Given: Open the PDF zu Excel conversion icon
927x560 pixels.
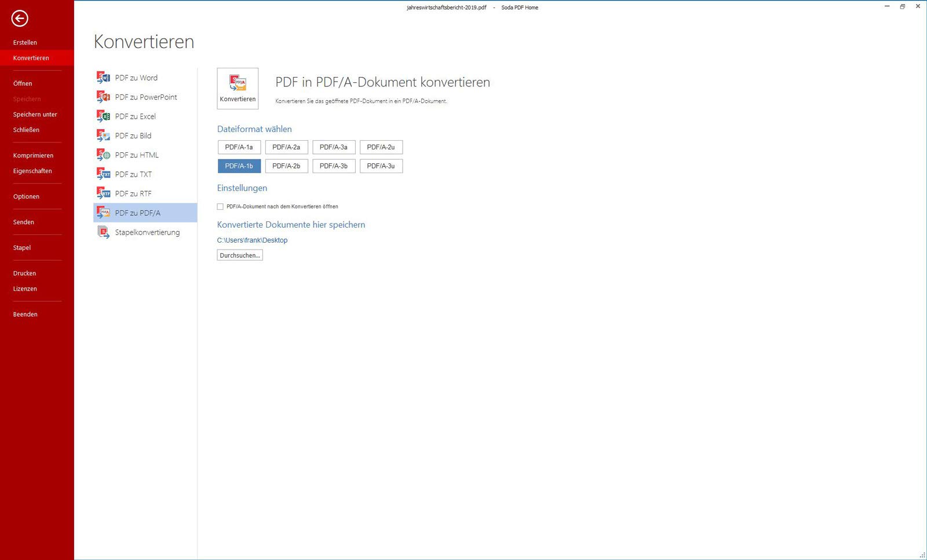Looking at the screenshot, I should [103, 116].
